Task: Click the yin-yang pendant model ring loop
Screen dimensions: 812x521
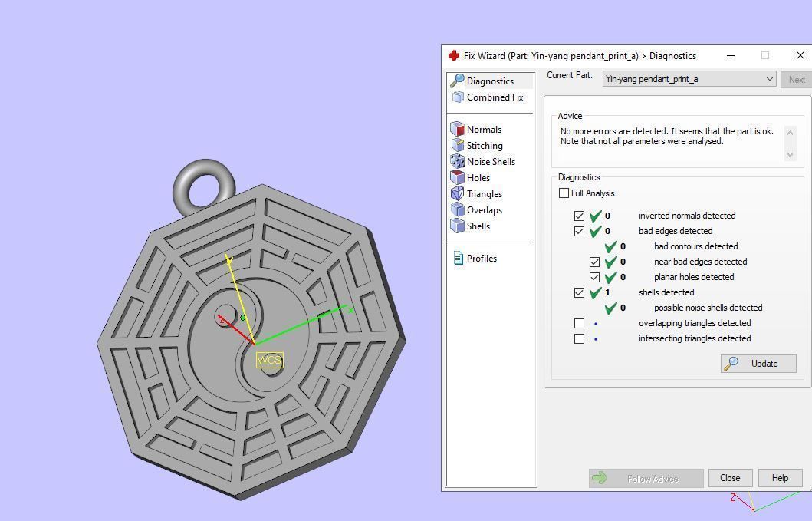Action: pyautogui.click(x=203, y=186)
